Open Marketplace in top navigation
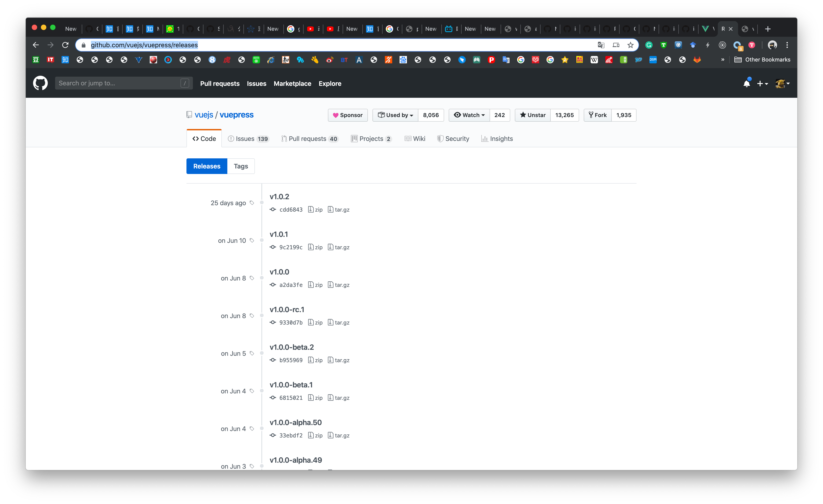823x504 pixels. click(292, 84)
